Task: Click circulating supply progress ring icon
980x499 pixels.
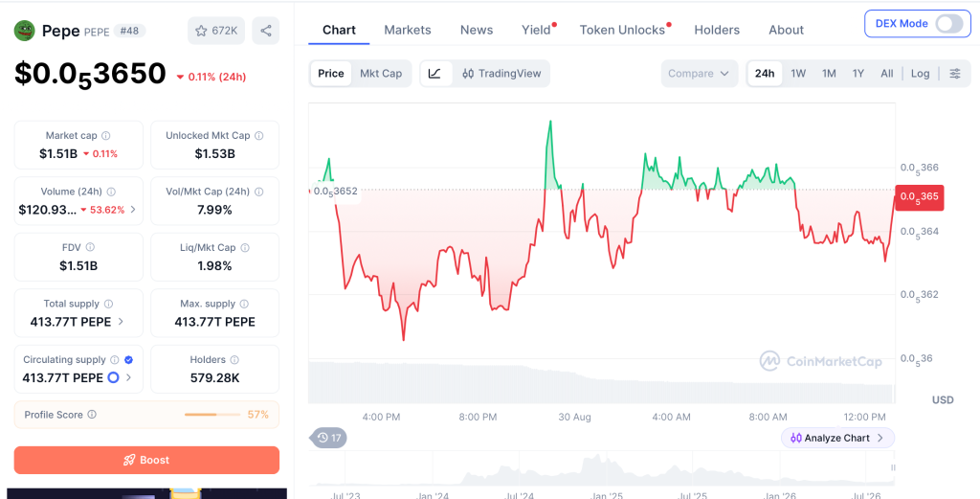Action: click(x=113, y=377)
